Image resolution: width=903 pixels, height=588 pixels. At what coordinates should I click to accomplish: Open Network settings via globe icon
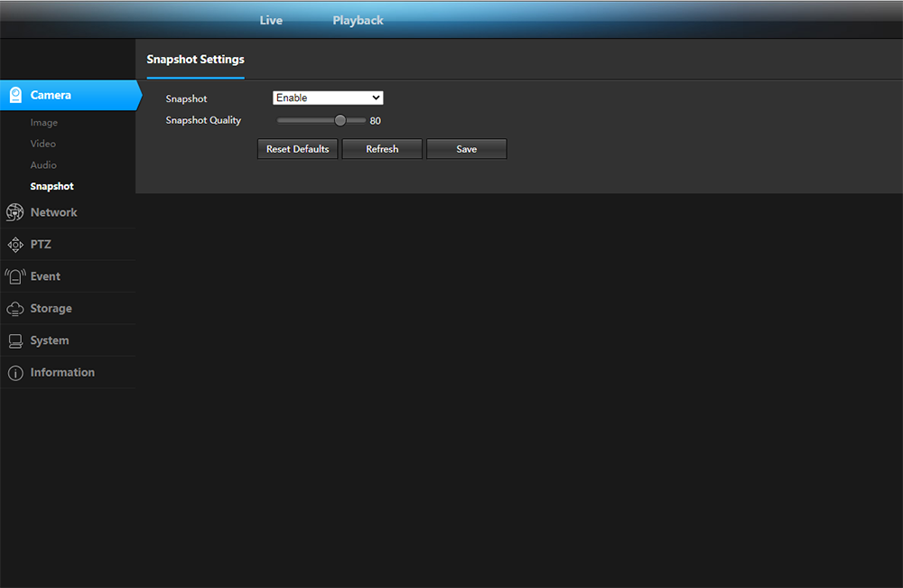click(14, 212)
